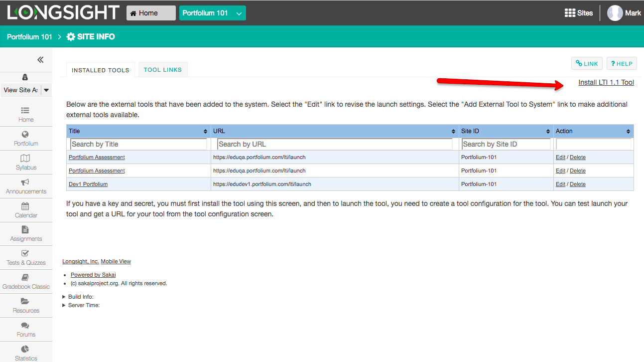Screen dimensions: 644x362
Task: Open Announcements in the sidebar
Action: [26, 186]
